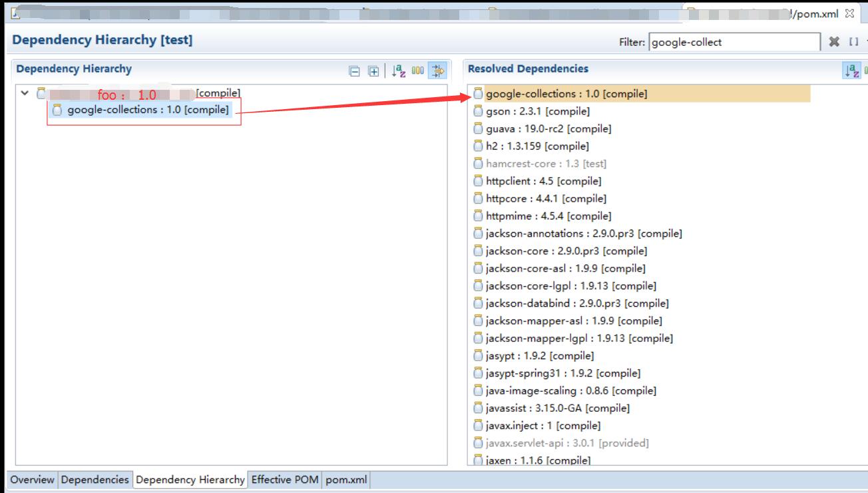The height and width of the screenshot is (493, 868).
Task: Switch to pom.xml source tab
Action: 346,480
